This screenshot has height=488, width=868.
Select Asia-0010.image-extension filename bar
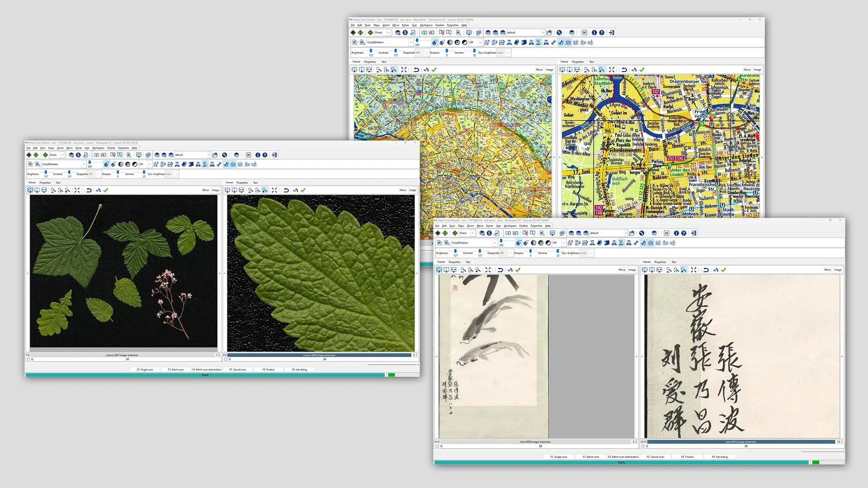(x=741, y=442)
